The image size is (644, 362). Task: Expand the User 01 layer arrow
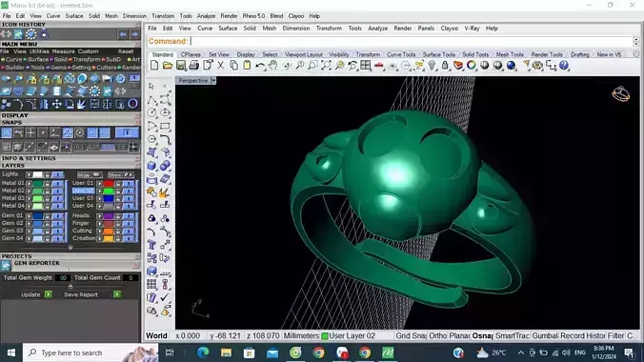click(x=99, y=184)
